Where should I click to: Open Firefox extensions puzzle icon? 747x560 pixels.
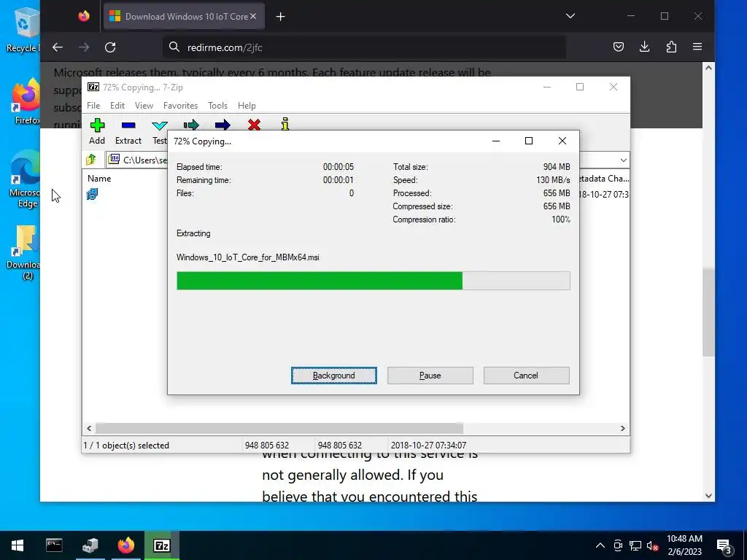(671, 47)
